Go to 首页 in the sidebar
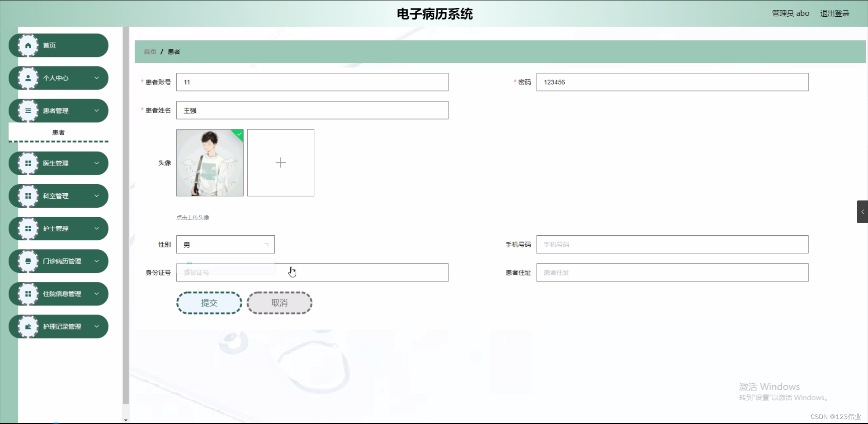 coord(58,45)
